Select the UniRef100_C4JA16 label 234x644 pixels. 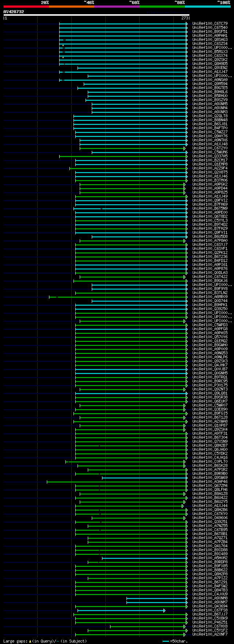point(210,458)
